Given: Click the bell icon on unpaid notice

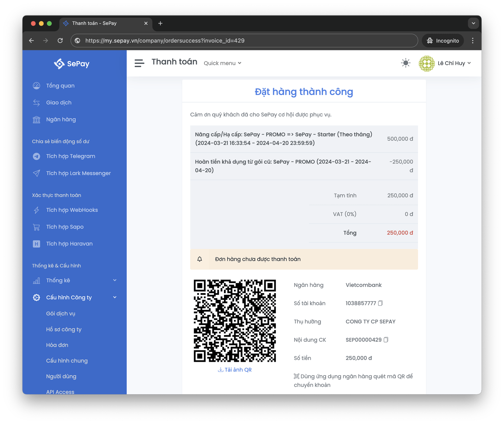Looking at the screenshot, I should pyautogui.click(x=200, y=259).
